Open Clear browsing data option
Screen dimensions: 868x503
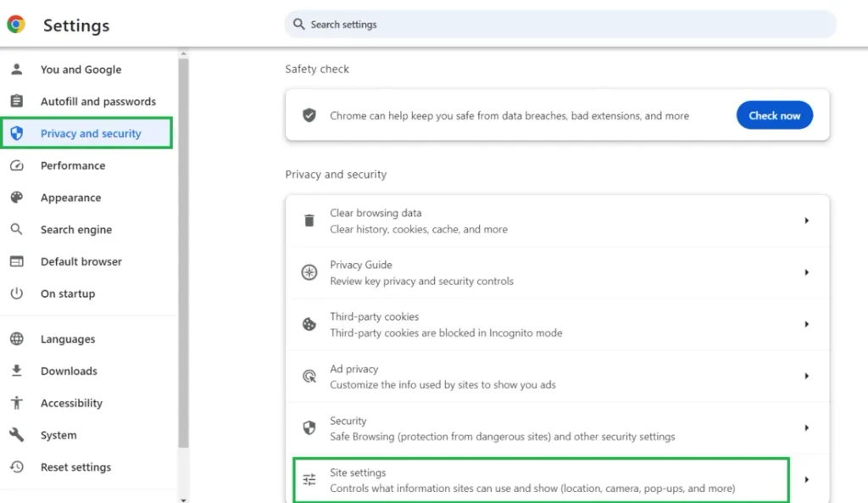pos(558,221)
